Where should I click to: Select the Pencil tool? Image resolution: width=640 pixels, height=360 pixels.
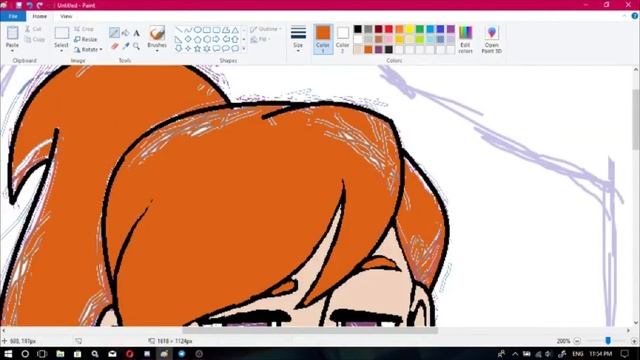point(114,33)
